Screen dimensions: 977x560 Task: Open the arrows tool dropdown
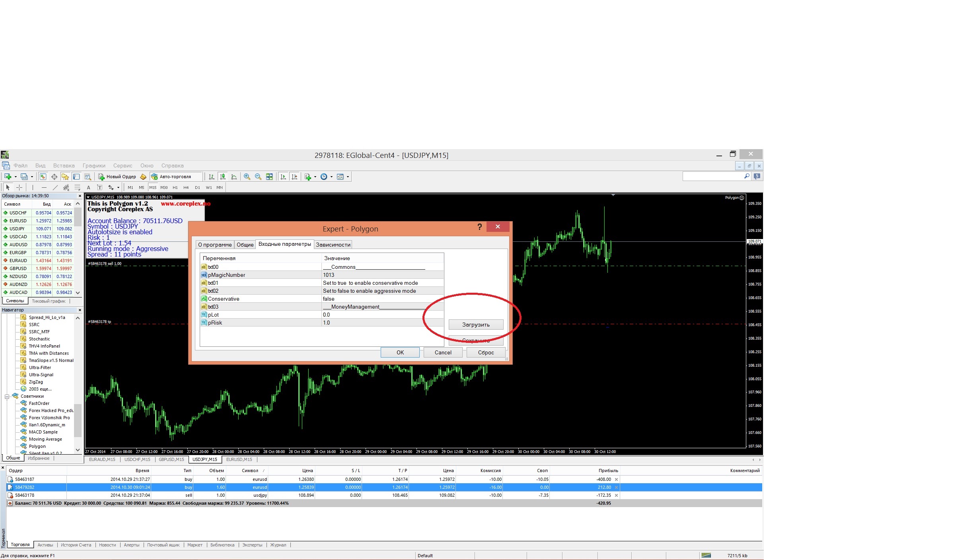118,188
